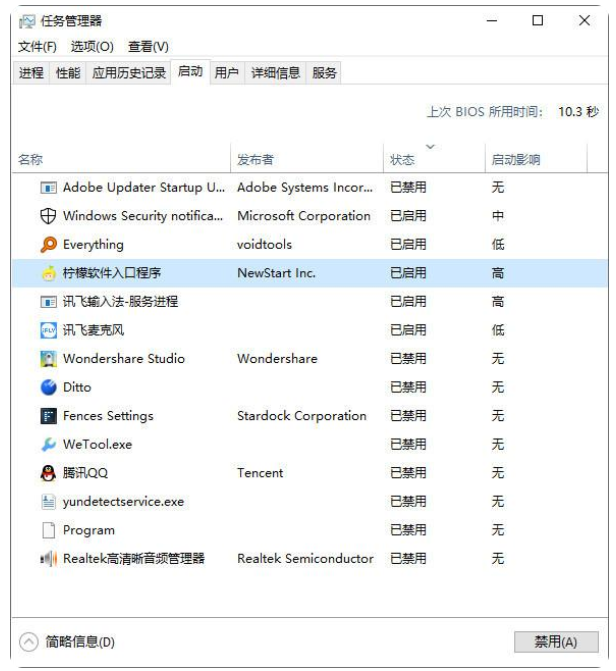Screen dimensions: 616x671
Task: Click publisher Microsoft Corporation
Action: 304,216
